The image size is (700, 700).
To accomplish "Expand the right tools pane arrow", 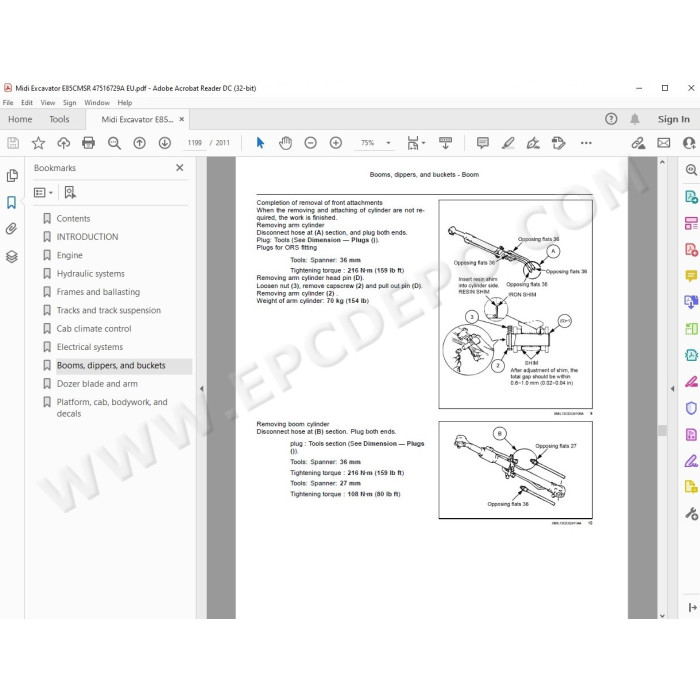I will pyautogui.click(x=672, y=389).
